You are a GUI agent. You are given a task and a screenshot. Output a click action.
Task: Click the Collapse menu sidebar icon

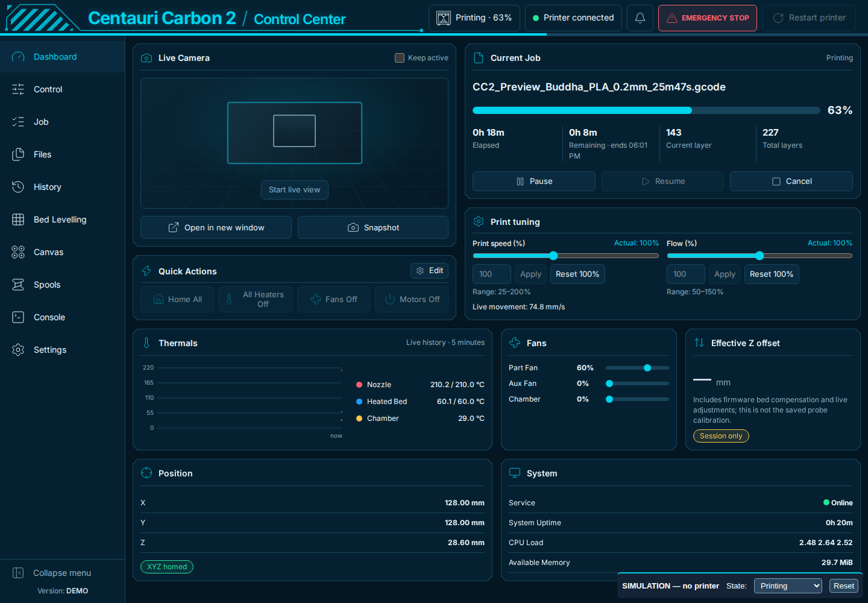tap(18, 573)
